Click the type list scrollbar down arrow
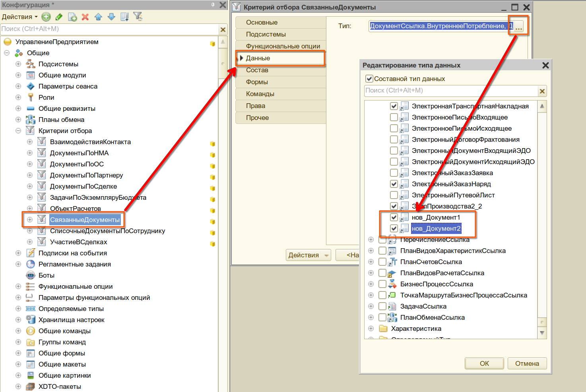This screenshot has width=586, height=392. [x=542, y=333]
